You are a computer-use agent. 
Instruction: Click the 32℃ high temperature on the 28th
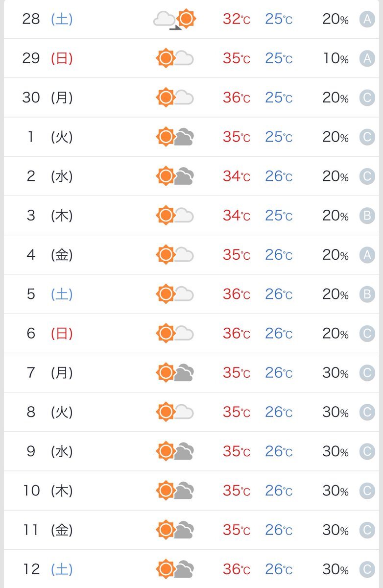tap(237, 19)
